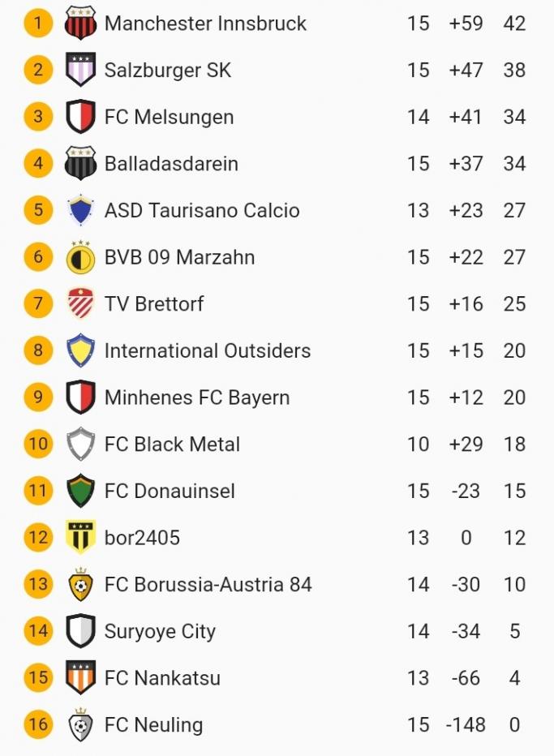Click the BVB 09 Marzahn round badge
Viewport: 554px width, 756px height.
coord(80,257)
